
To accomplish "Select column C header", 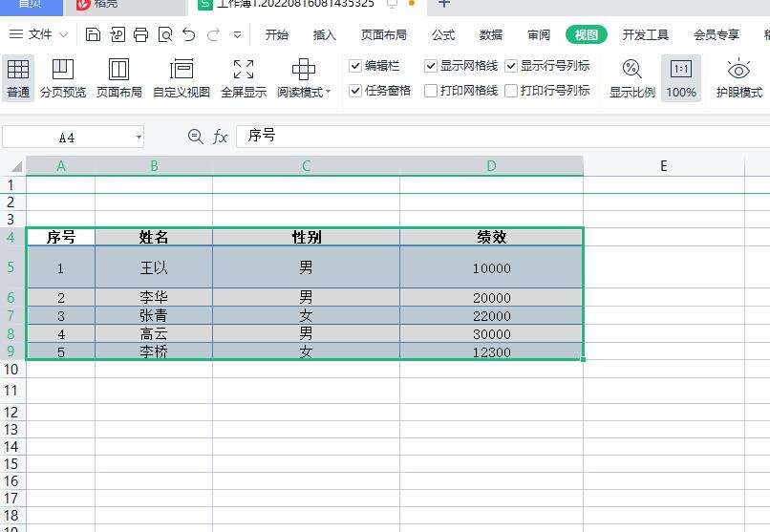I will (306, 166).
